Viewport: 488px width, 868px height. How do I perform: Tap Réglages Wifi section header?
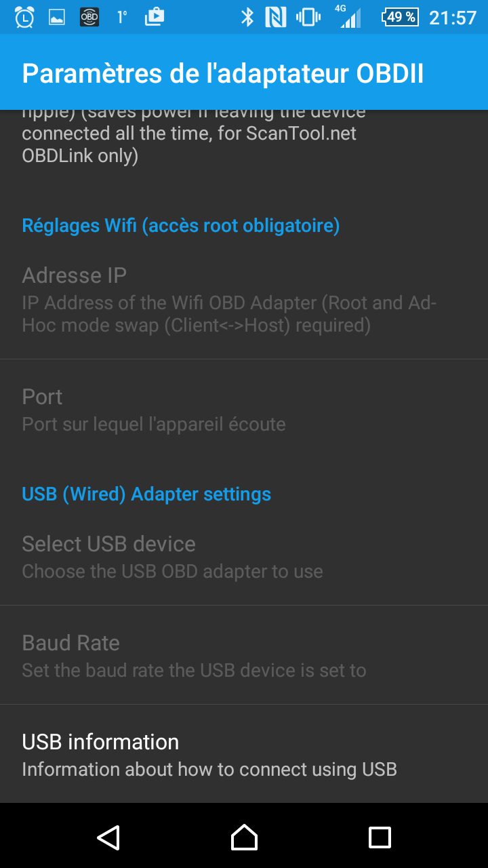coord(180,225)
